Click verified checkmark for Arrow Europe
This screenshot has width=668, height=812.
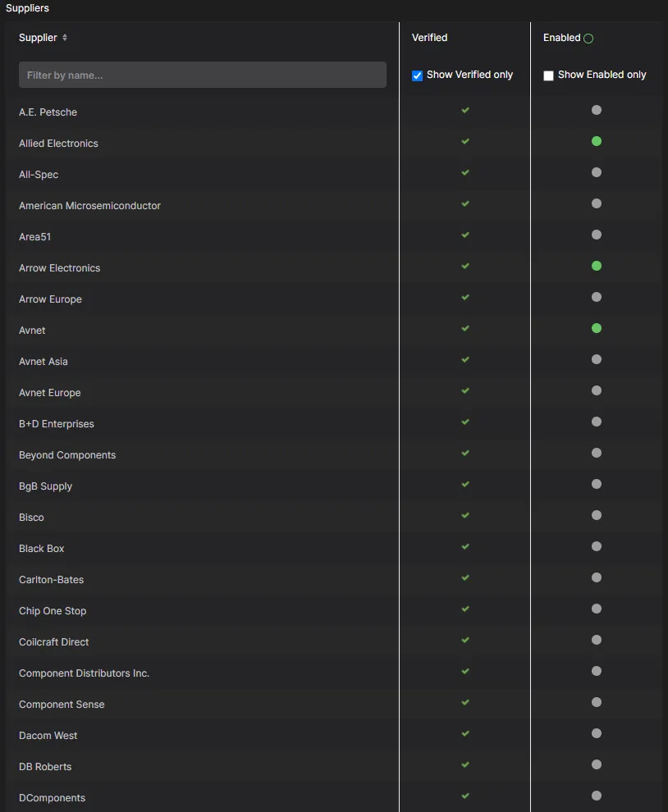point(465,297)
